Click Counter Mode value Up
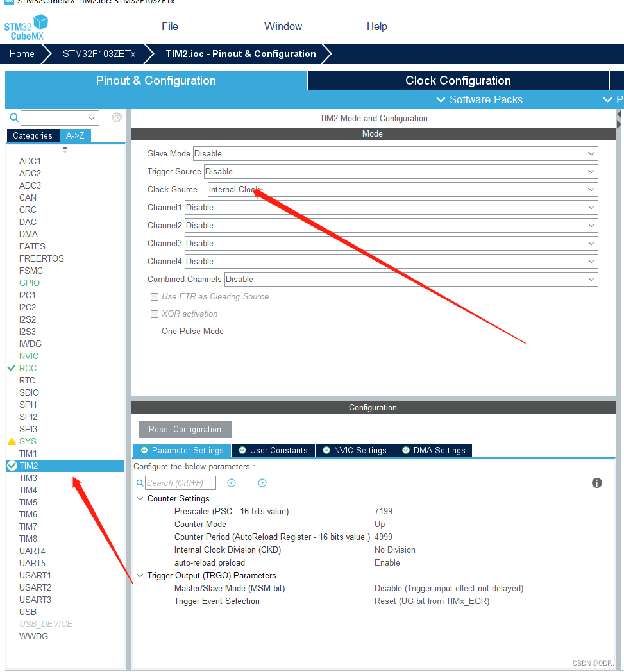 click(x=380, y=524)
